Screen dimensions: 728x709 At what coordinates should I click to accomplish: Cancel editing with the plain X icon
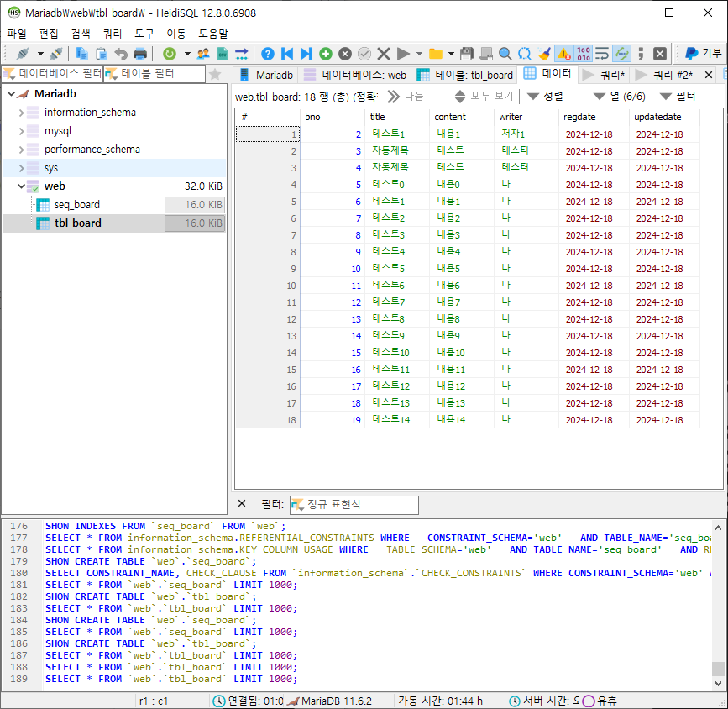[x=384, y=54]
